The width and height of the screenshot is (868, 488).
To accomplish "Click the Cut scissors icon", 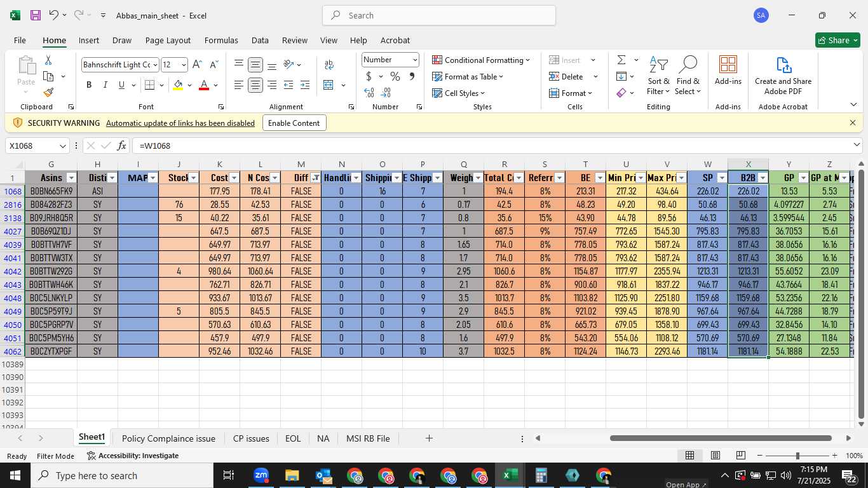I will [x=48, y=60].
